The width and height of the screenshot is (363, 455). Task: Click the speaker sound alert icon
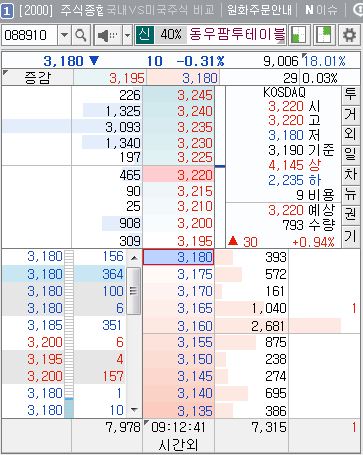click(x=108, y=35)
